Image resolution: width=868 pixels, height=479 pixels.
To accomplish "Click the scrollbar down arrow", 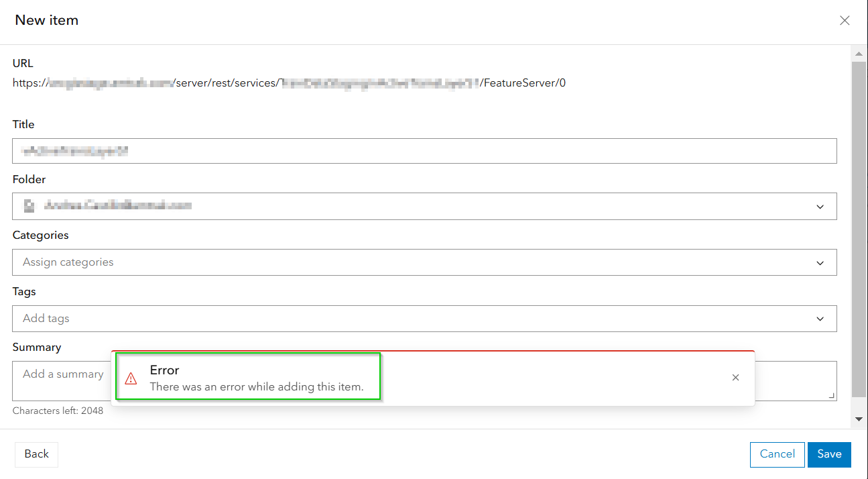I will point(859,419).
